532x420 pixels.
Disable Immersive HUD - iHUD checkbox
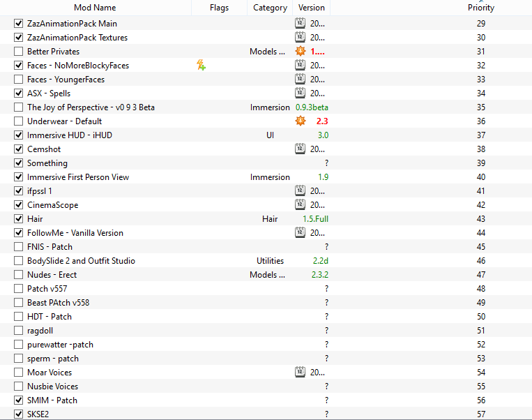18,135
